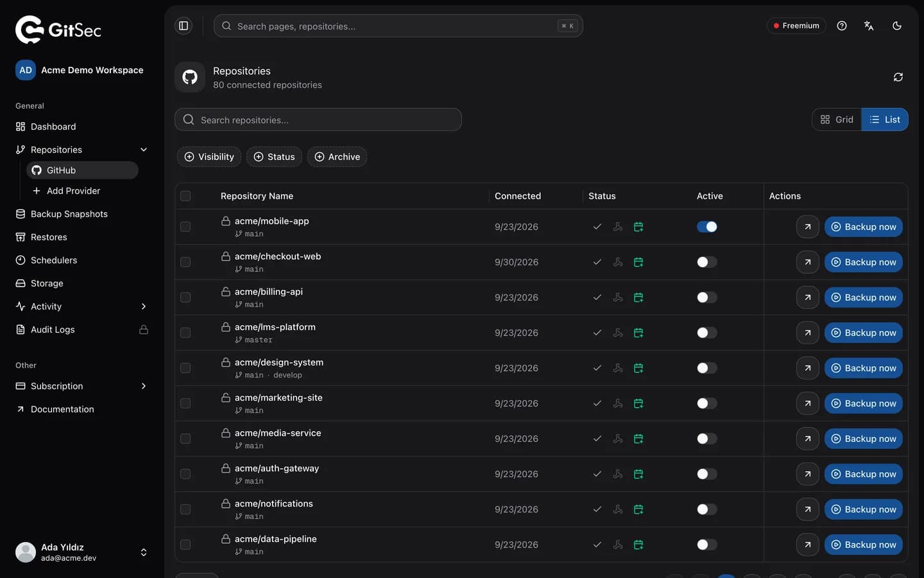Collapse the Repositories sidebar section
924x578 pixels.
144,150
